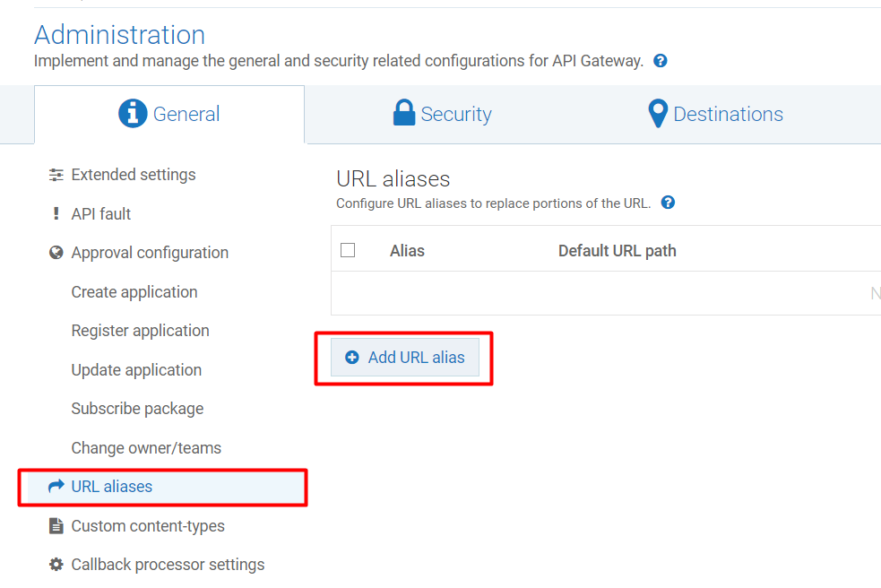This screenshot has height=588, width=881.
Task: Click the Security padlock icon
Action: 404,112
